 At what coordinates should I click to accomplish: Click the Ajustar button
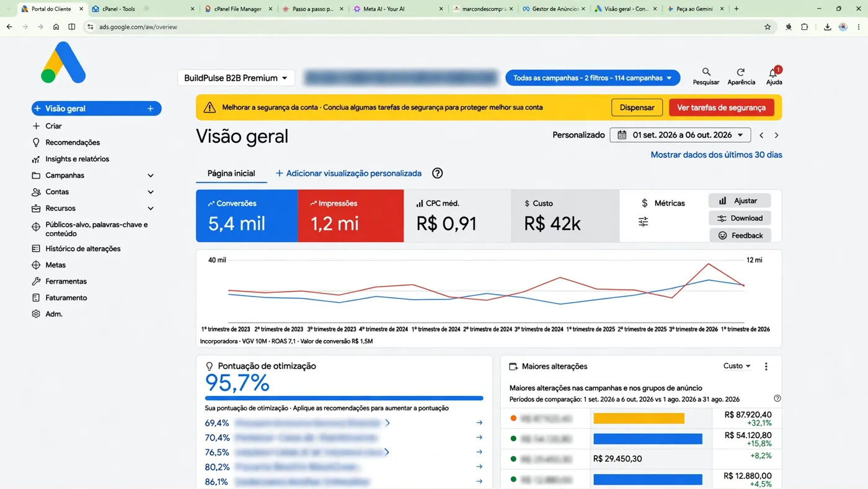(x=740, y=200)
